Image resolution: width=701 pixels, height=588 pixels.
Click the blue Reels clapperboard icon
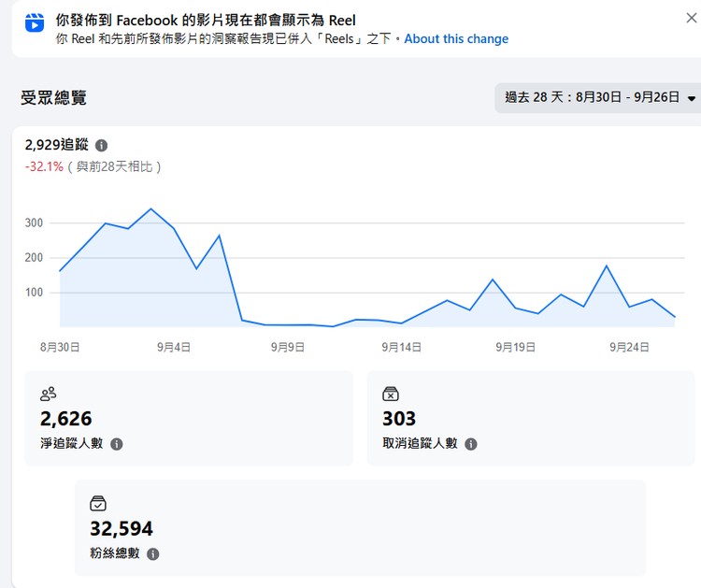point(35,22)
